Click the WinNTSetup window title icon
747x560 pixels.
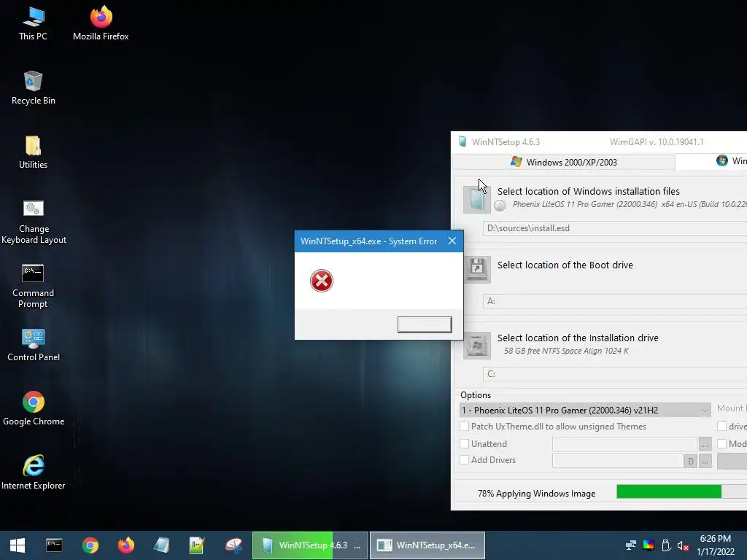462,142
